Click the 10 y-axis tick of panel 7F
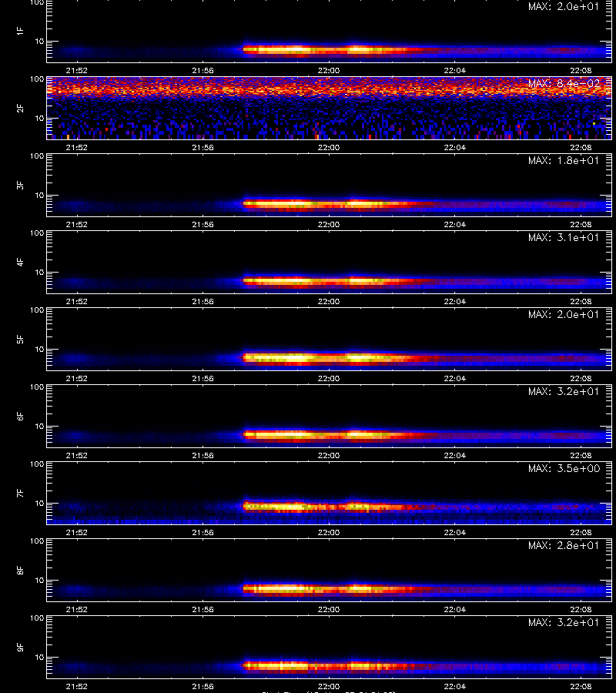 (39, 504)
